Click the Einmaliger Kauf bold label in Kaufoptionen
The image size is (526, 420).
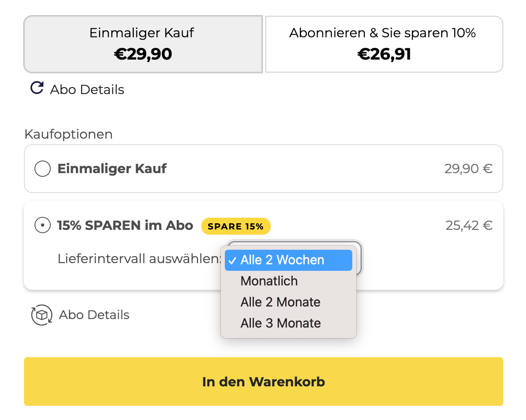112,169
